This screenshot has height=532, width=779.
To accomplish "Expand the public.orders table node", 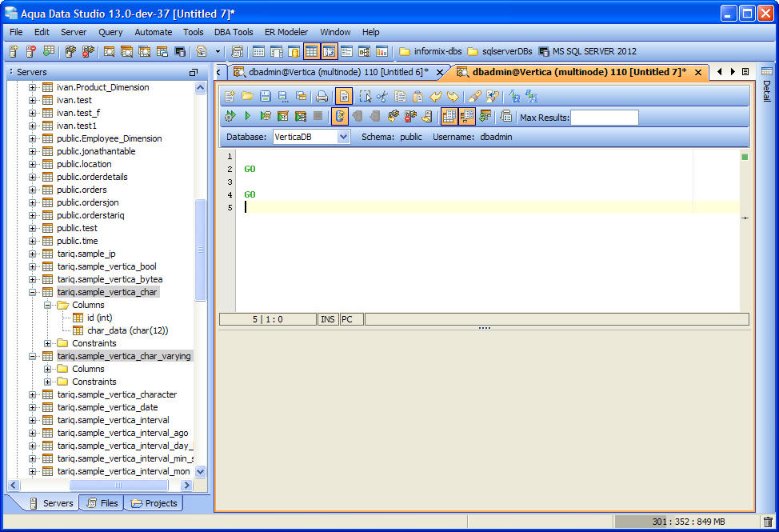I will pyautogui.click(x=32, y=190).
